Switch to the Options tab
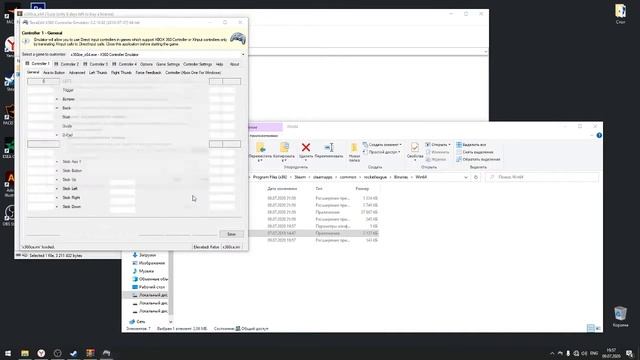640x360 pixels. [146, 64]
